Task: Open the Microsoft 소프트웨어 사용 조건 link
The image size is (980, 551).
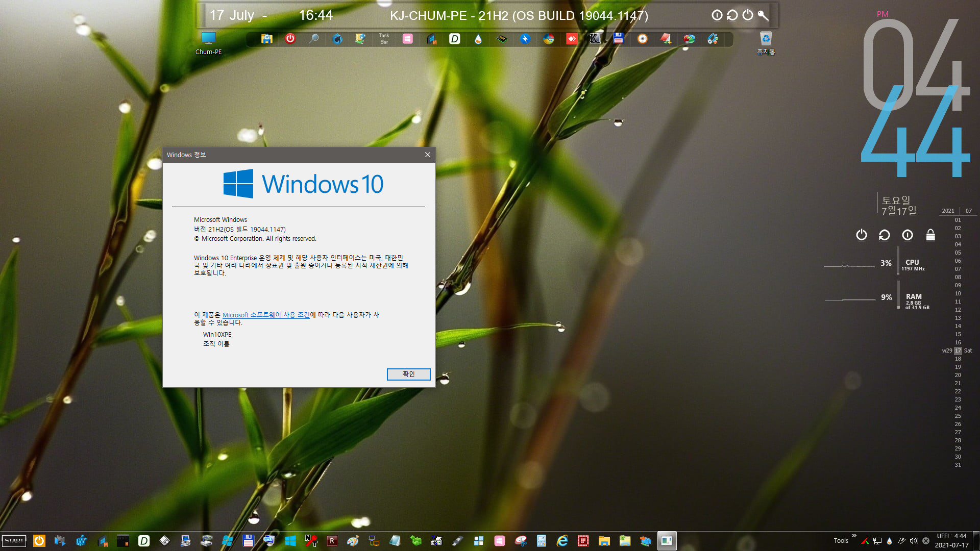Action: coord(266,315)
